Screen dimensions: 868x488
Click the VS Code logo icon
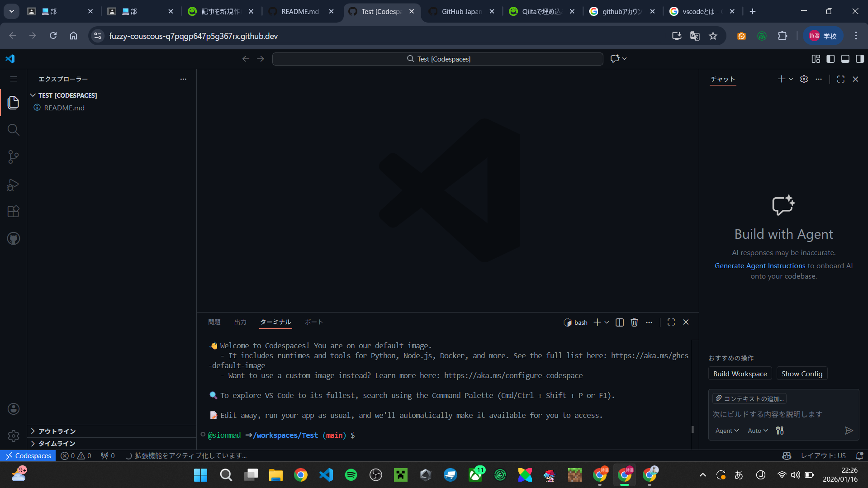pos(10,59)
